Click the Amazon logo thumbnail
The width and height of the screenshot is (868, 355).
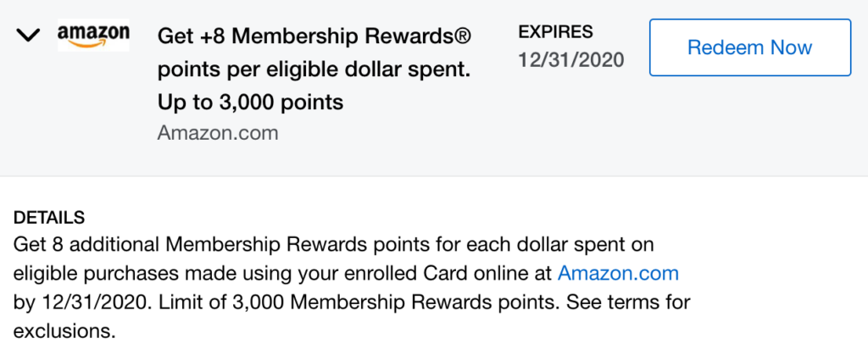93,36
